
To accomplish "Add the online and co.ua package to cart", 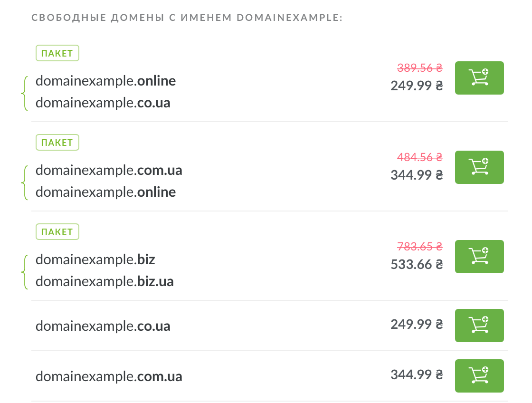I will click(x=479, y=78).
